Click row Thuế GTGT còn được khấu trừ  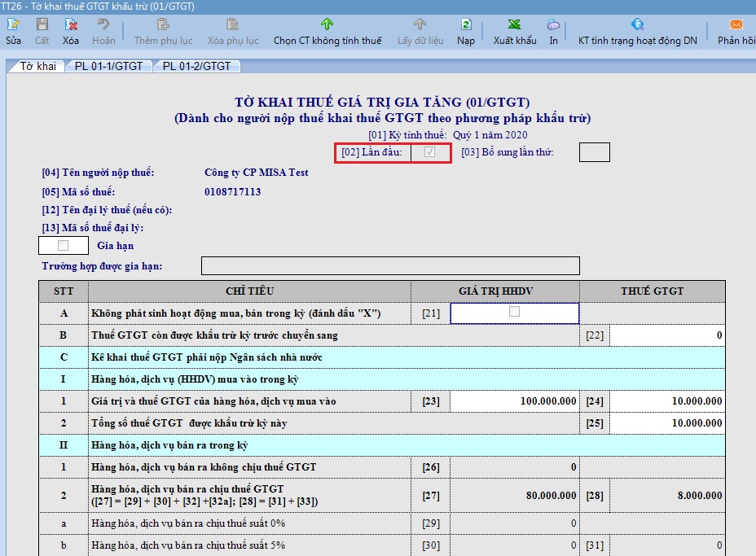[x=382, y=335]
